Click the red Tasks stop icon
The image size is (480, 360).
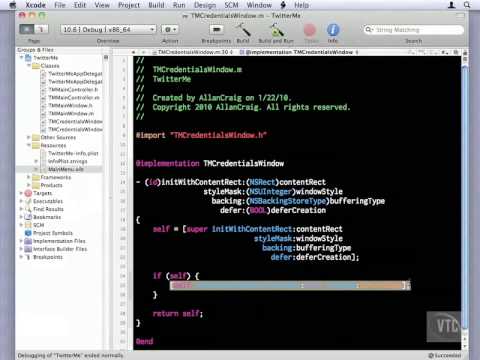pyautogui.click(x=310, y=30)
